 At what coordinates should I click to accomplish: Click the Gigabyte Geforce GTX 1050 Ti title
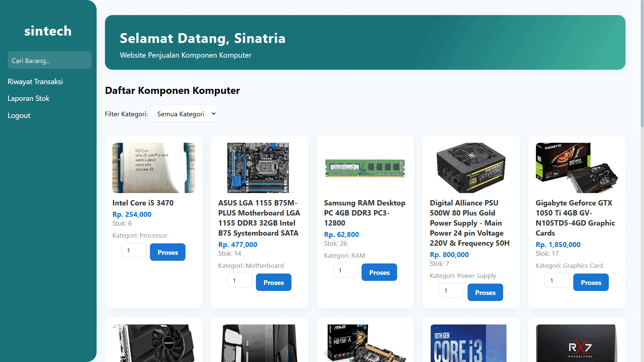point(575,218)
